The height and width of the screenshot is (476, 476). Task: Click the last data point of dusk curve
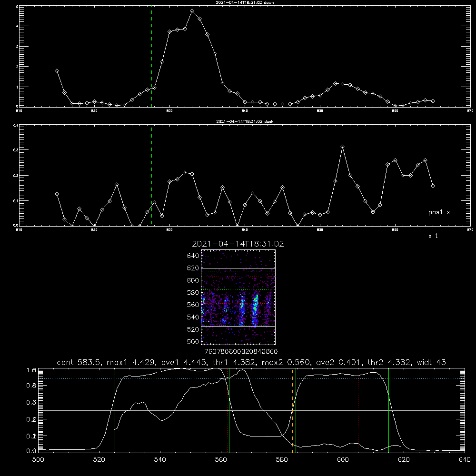pyautogui.click(x=433, y=186)
